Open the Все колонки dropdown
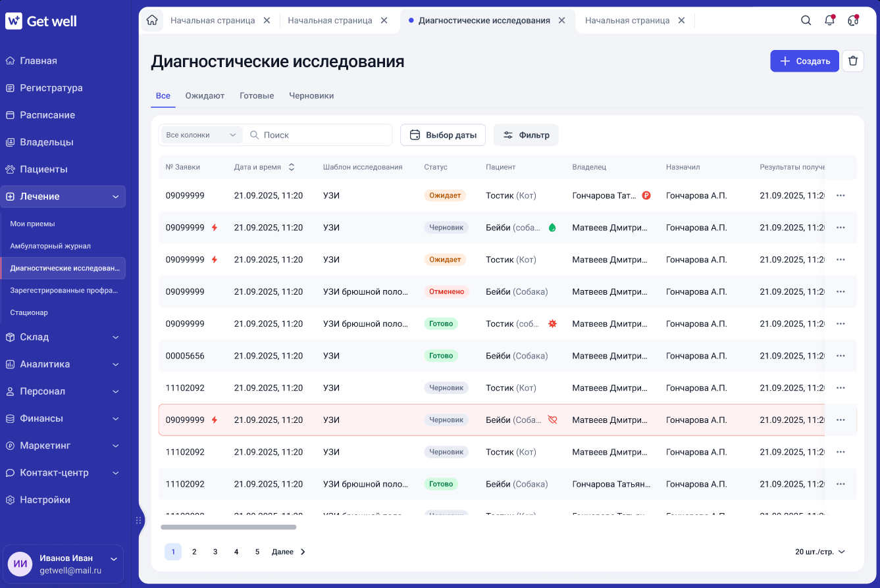The height and width of the screenshot is (588, 880). coord(201,135)
